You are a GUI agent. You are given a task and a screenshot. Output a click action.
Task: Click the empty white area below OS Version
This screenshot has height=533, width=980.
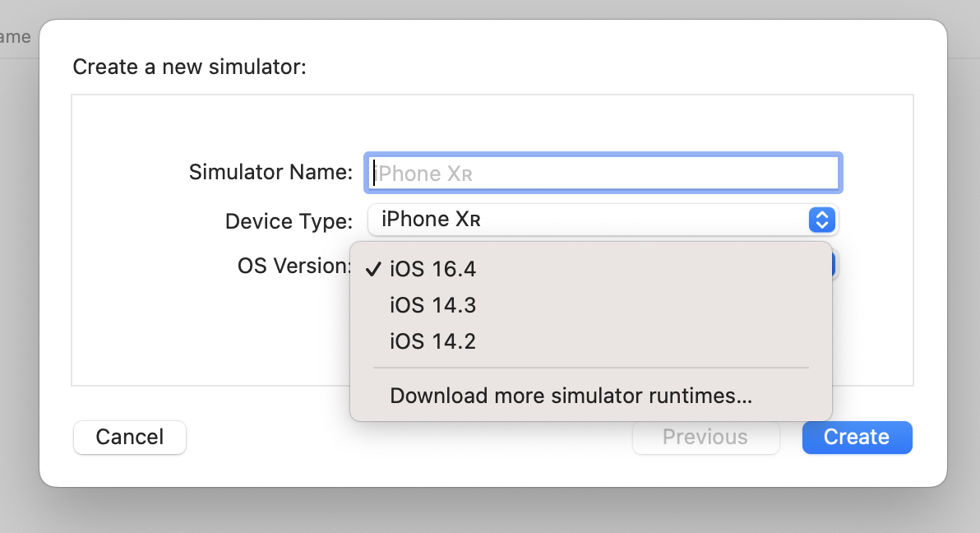pyautogui.click(x=212, y=331)
